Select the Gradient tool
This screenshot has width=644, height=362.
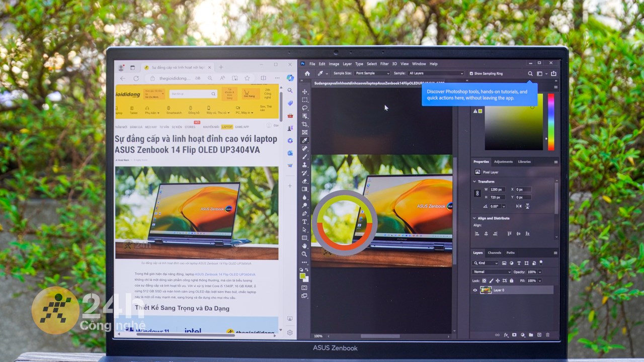pos(304,189)
